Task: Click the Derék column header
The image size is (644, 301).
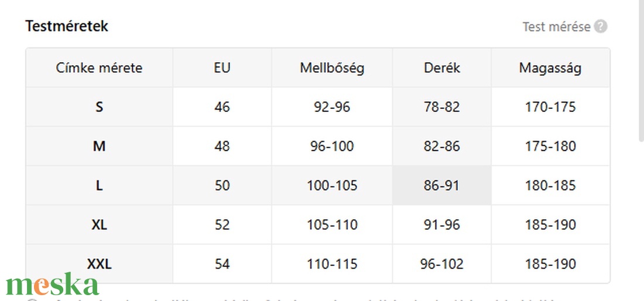Action: pyautogui.click(x=442, y=68)
